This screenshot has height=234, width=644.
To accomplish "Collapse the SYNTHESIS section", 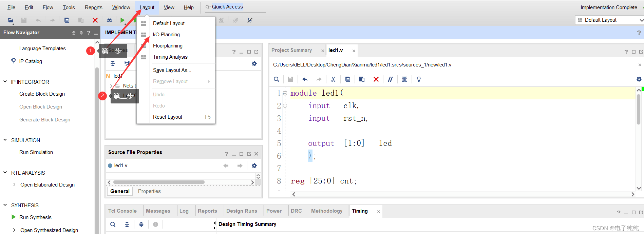I will 5,205.
